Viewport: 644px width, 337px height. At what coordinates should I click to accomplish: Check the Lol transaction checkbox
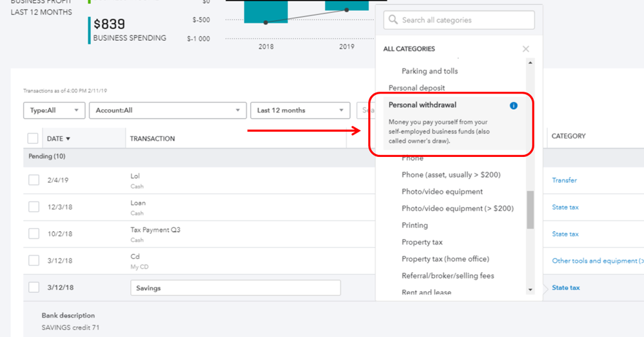tap(34, 180)
